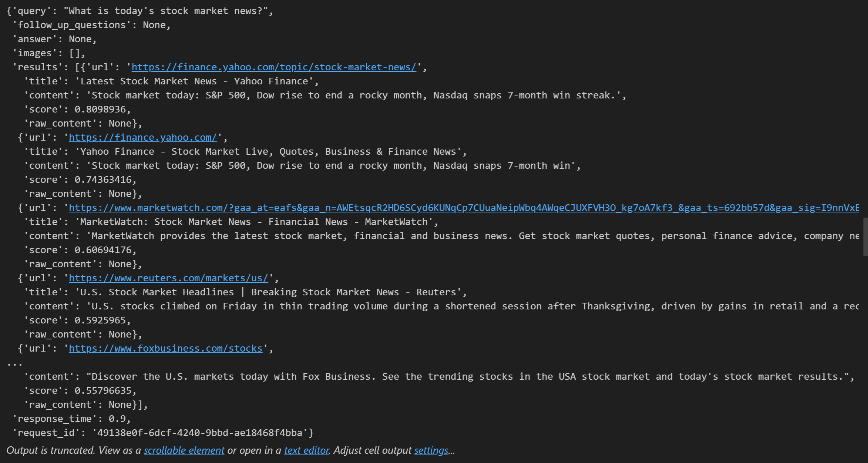This screenshot has height=463, width=868.
Task: Open the Reuters markets/us link
Action: 168,278
